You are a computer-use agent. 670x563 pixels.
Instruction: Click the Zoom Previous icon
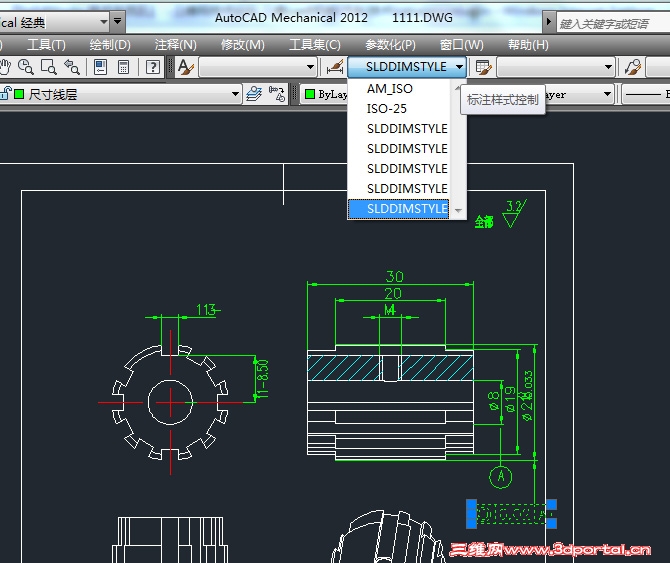coord(71,67)
